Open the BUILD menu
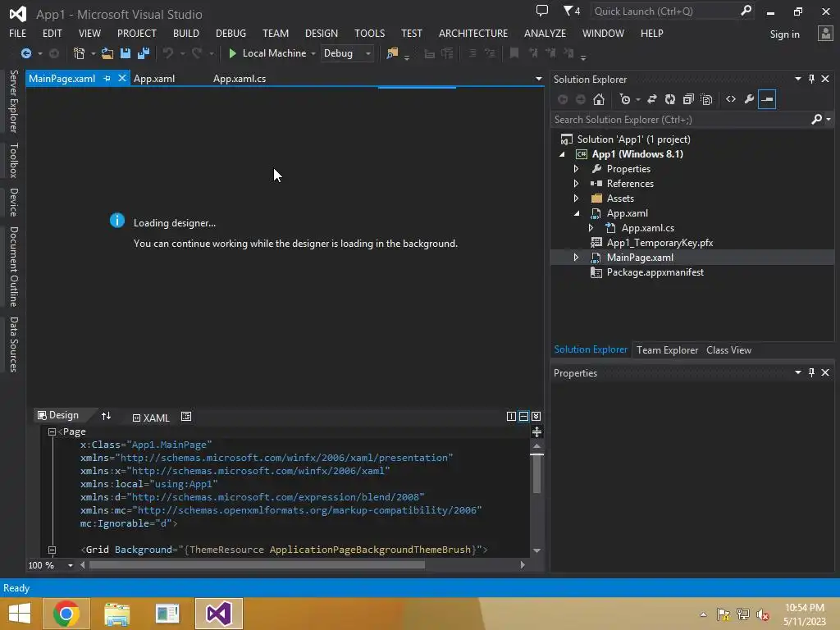Viewport: 840px width, 630px height. coord(186,33)
